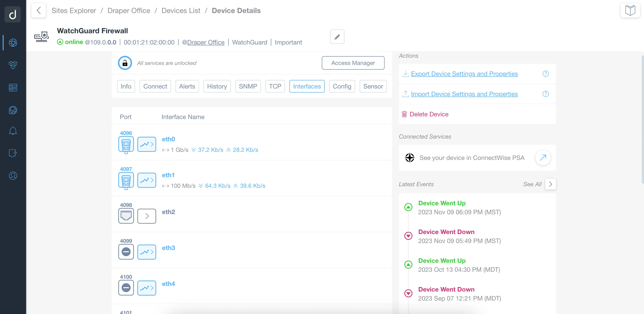Open the Access Manager button

(x=353, y=63)
